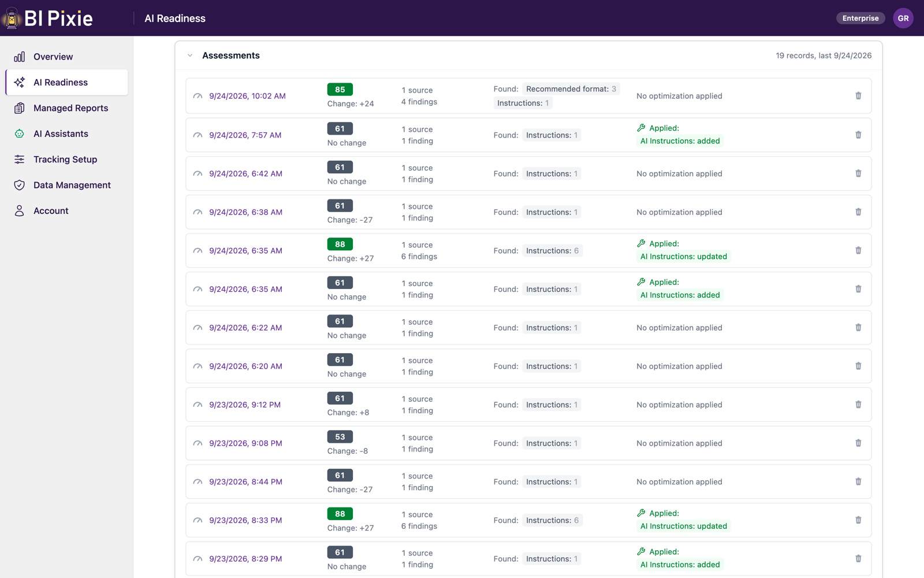Select AI Readiness sidebar item
Image resolution: width=924 pixels, height=578 pixels.
pos(67,82)
